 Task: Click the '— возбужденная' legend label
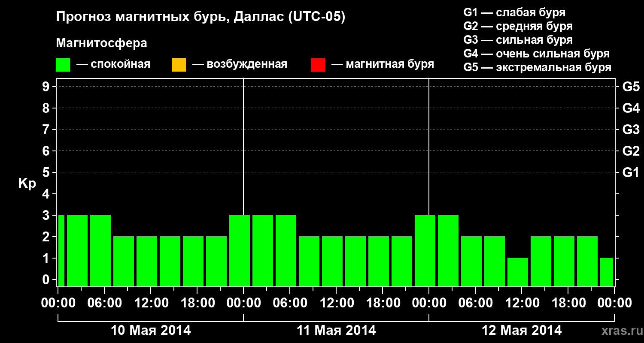[240, 64]
